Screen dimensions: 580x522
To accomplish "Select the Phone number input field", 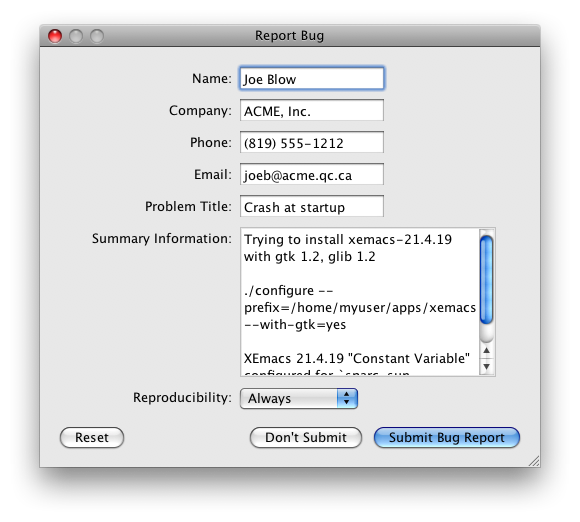I will point(312,142).
